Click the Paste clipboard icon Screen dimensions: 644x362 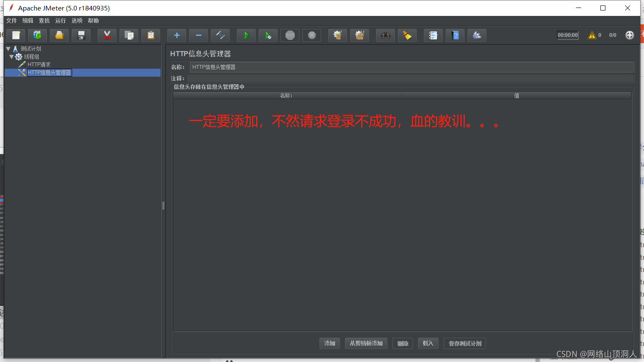coord(151,35)
